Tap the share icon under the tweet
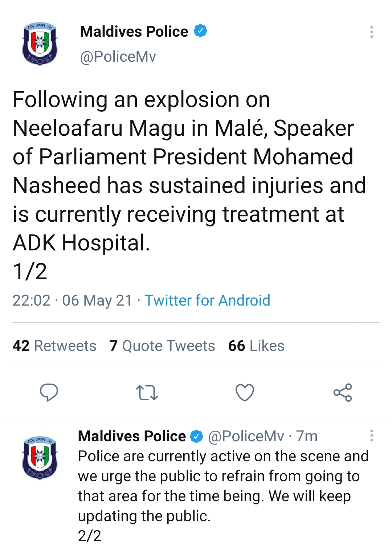The height and width of the screenshot is (552, 392). click(343, 392)
